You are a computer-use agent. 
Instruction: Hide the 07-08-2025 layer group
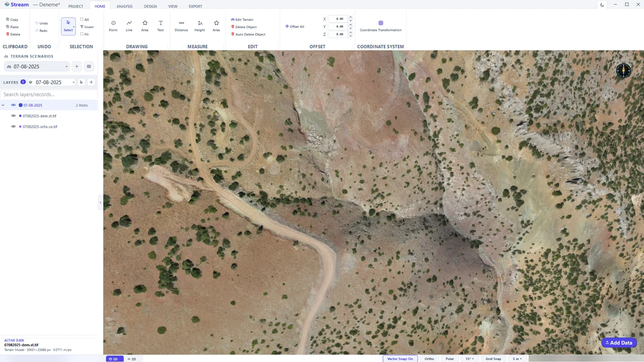(13, 105)
